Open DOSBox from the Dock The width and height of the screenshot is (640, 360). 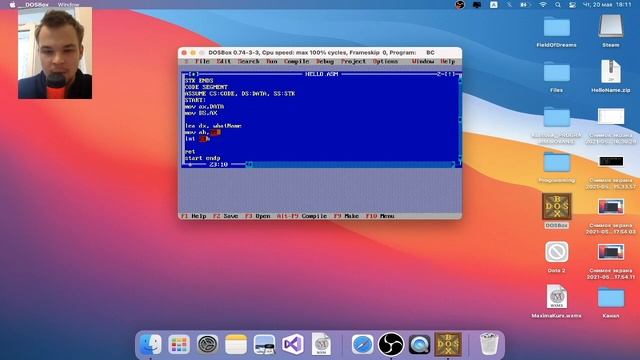[x=448, y=344]
